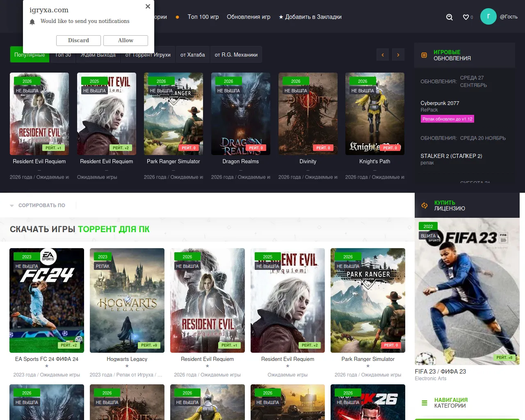Discard the notification request
This screenshot has width=525, height=420.
[x=78, y=41]
